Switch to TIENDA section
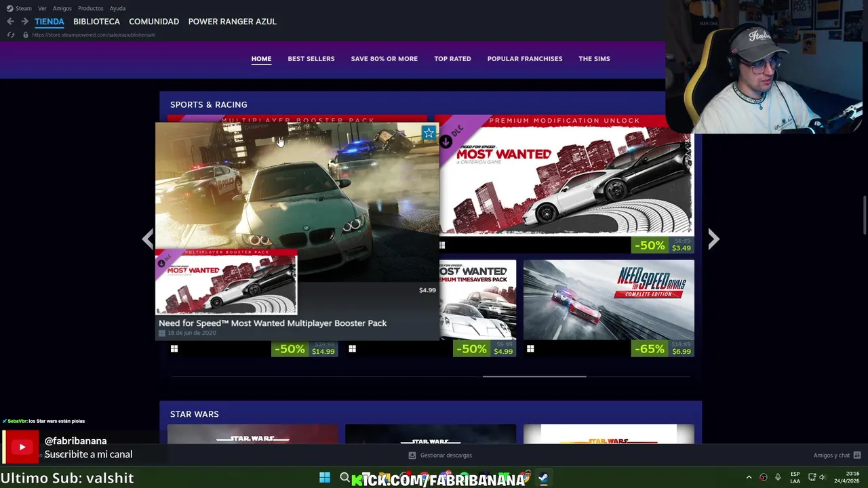Screen dimensions: 868x488 [50, 22]
